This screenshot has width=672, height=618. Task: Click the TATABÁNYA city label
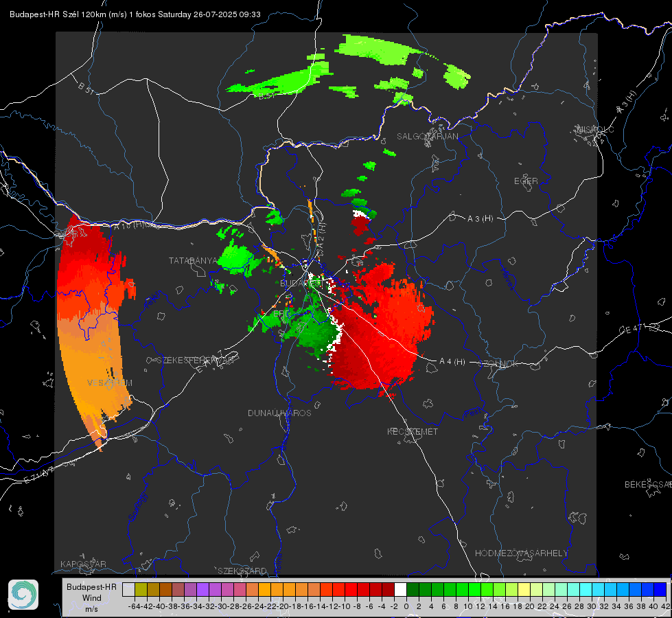194,261
